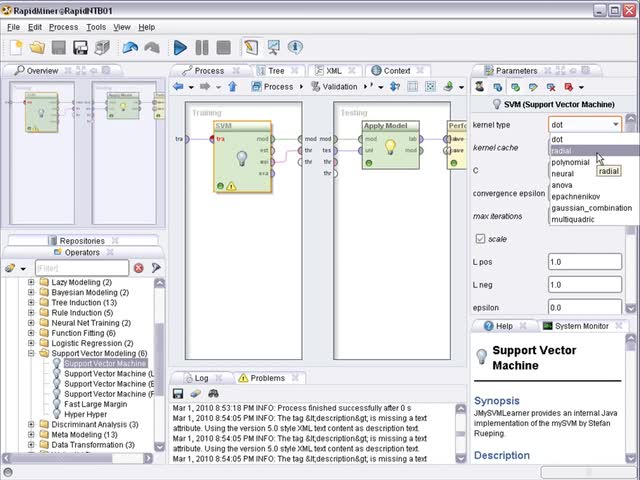Viewport: 640px width, 480px height.
Task: Open the Welcome info perspective icon
Action: 295,48
